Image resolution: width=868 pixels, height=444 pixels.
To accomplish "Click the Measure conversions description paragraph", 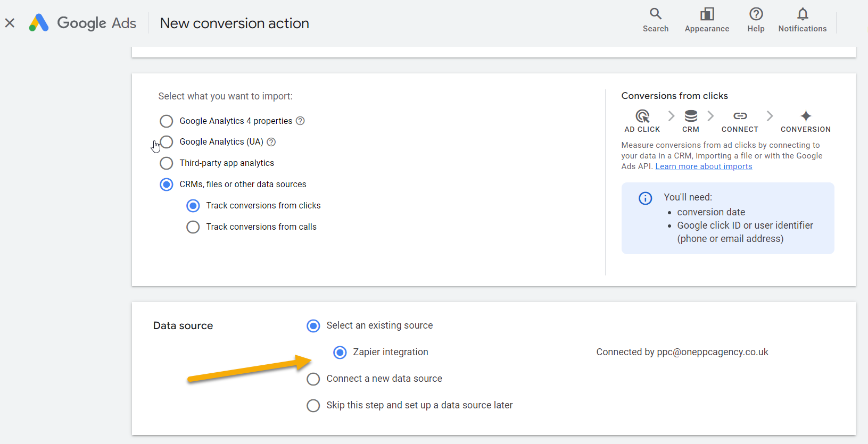I will (x=722, y=156).
